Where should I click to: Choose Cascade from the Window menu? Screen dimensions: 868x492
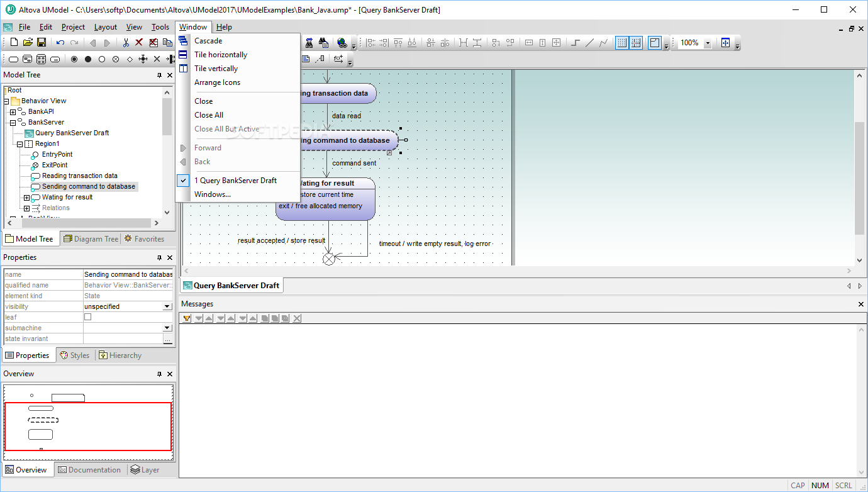238,41
